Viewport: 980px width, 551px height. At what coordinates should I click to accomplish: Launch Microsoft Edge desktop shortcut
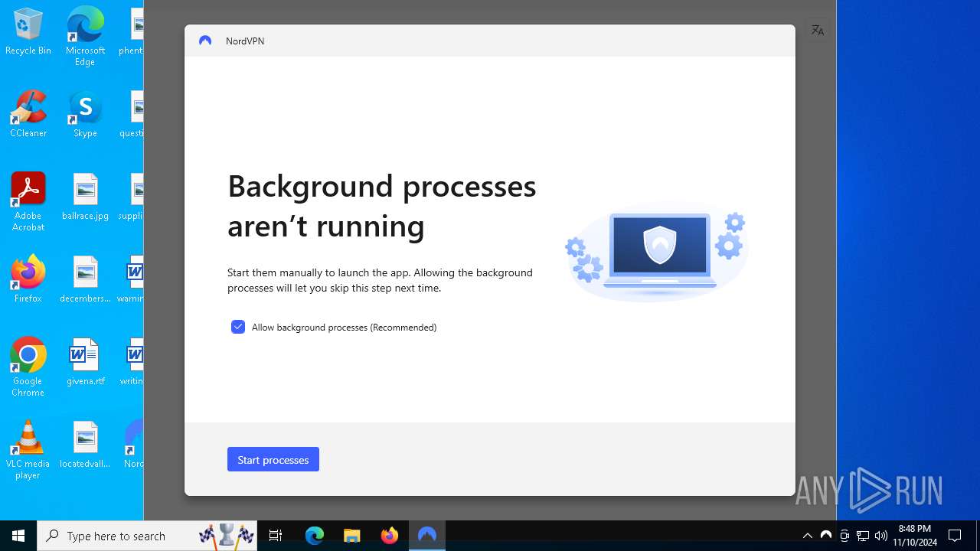[x=85, y=37]
